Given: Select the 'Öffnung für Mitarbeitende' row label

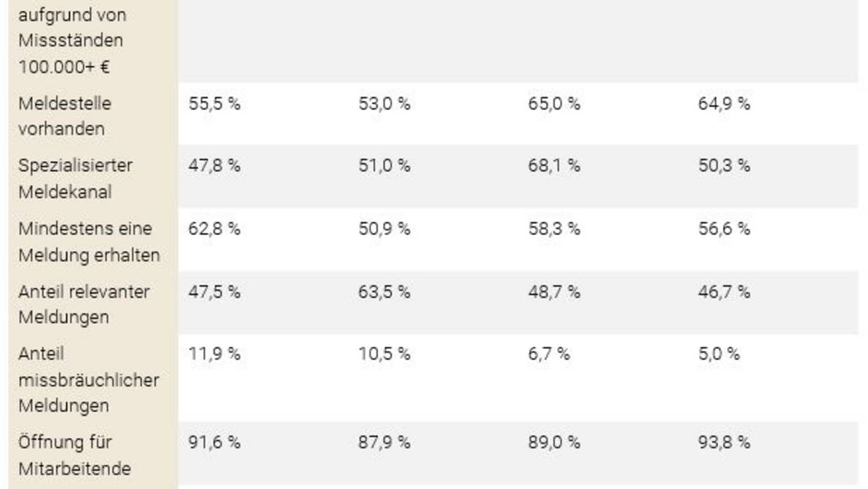Looking at the screenshot, I should coord(74,455).
